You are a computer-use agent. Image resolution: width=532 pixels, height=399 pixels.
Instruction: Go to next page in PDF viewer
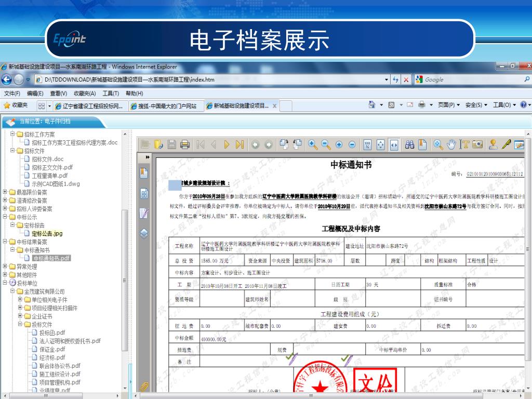pos(227,145)
